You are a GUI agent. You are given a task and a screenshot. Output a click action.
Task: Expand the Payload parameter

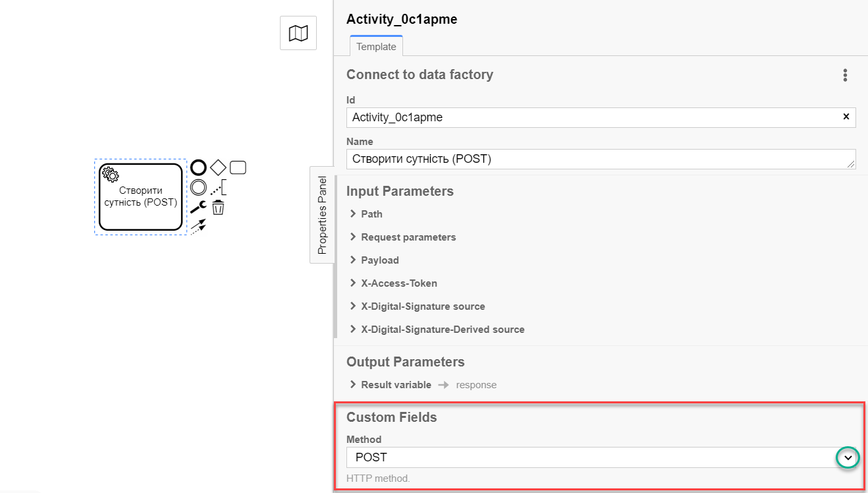coord(374,260)
